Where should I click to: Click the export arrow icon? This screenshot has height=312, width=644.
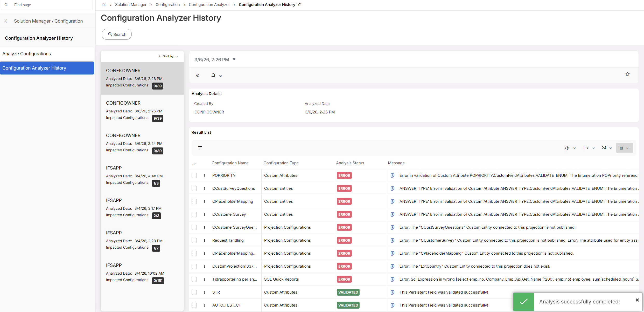586,148
